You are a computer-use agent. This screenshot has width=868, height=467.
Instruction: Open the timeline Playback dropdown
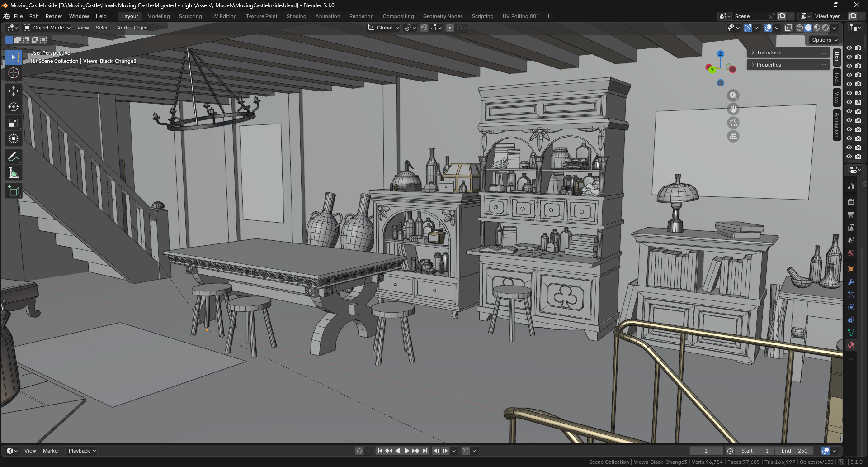pyautogui.click(x=82, y=451)
